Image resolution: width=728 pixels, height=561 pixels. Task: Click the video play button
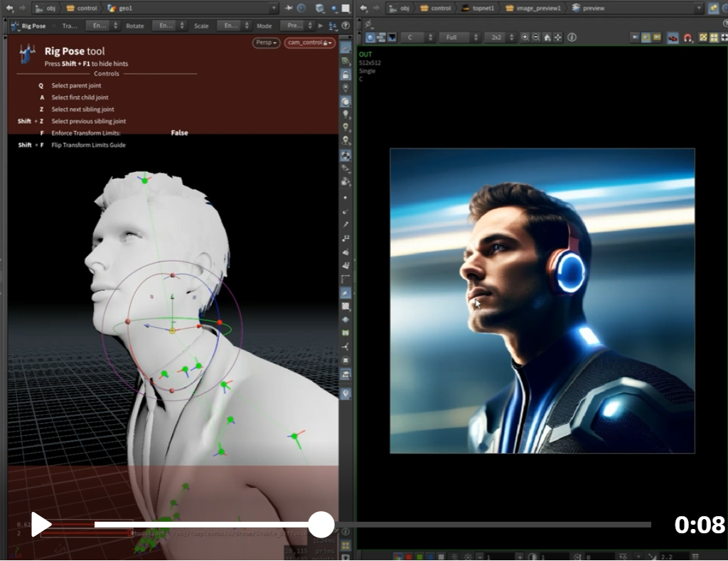click(41, 525)
